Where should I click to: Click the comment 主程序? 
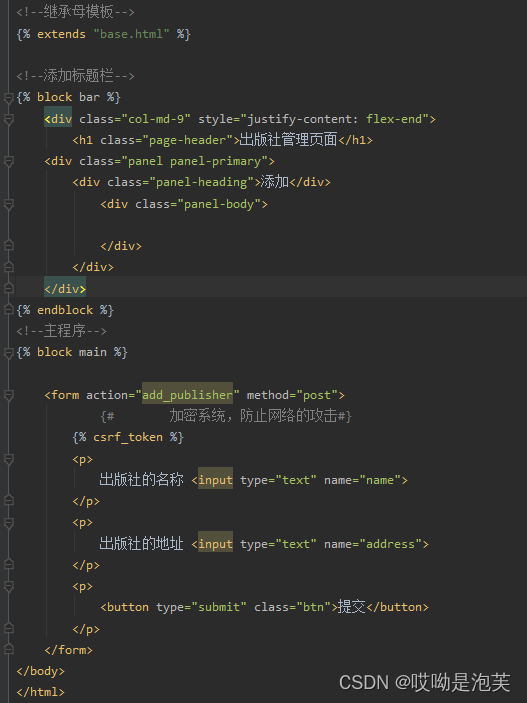(x=61, y=331)
